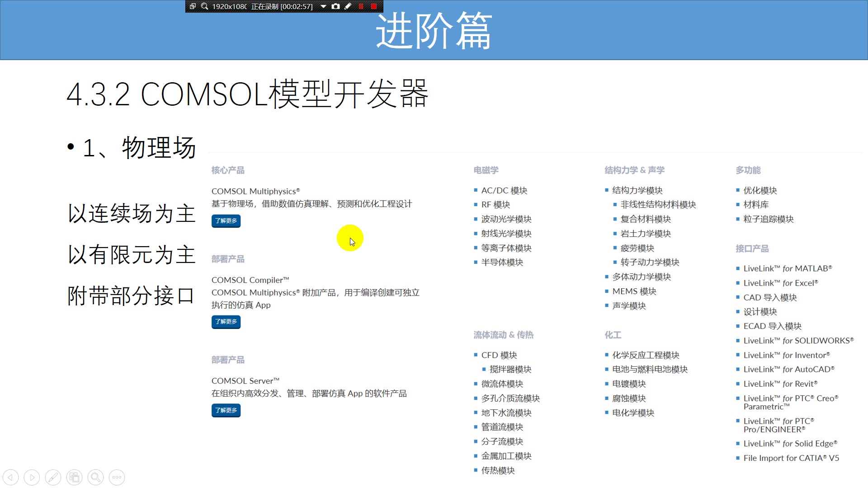The image size is (868, 488).
Task: Open the slideshow pen tool
Action: click(53, 477)
